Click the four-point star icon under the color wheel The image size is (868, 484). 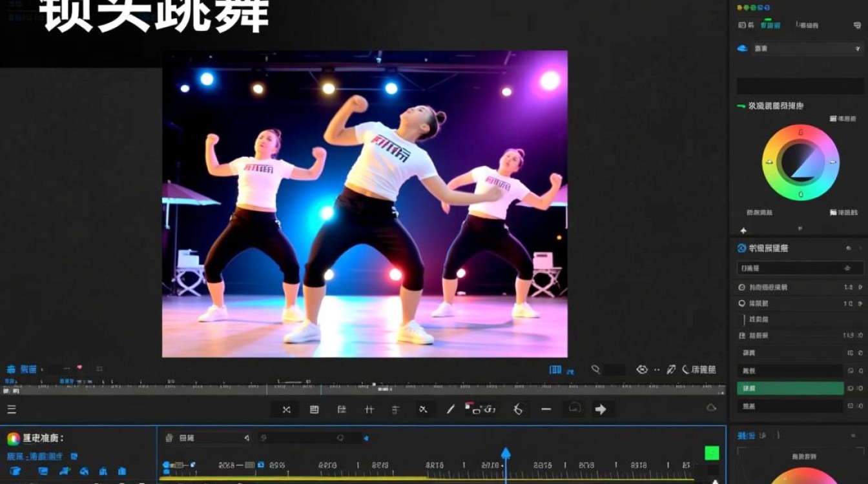tap(743, 230)
